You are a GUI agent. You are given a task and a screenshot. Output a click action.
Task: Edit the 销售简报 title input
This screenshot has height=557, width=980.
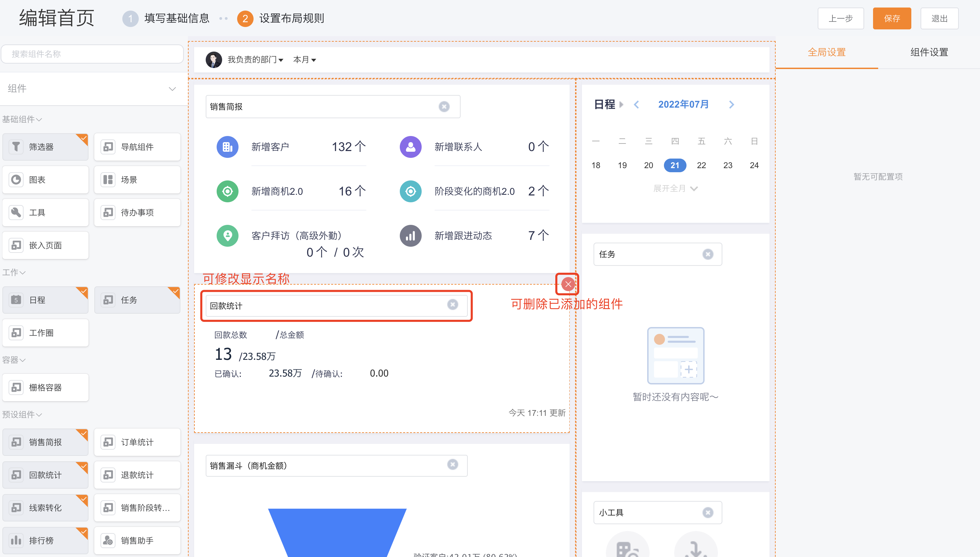333,107
